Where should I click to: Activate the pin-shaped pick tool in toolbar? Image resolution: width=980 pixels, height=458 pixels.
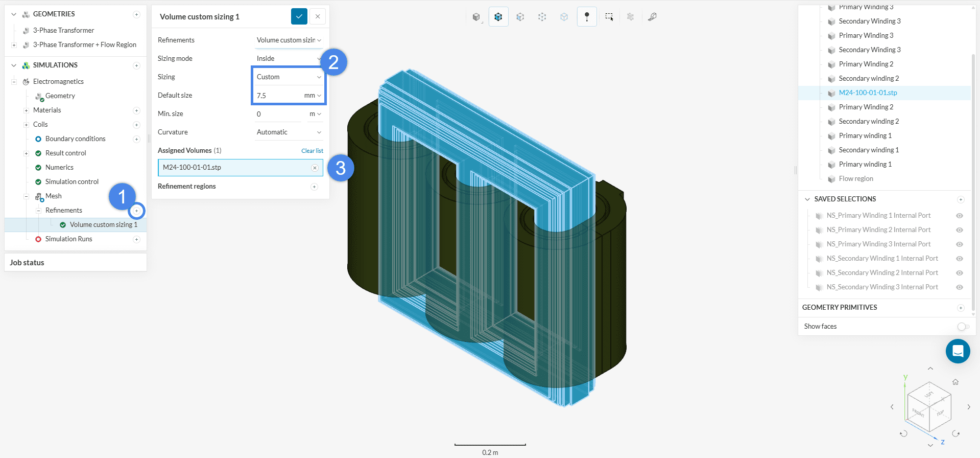click(x=587, y=17)
